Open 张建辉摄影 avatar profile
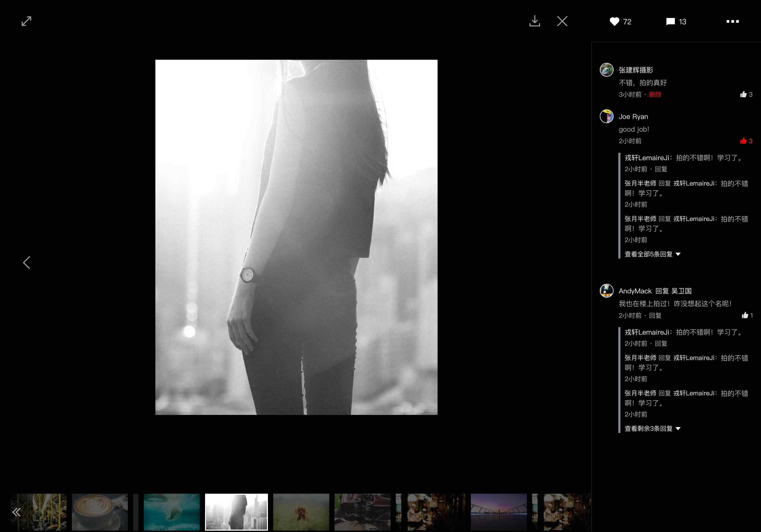The image size is (761, 532). point(606,70)
